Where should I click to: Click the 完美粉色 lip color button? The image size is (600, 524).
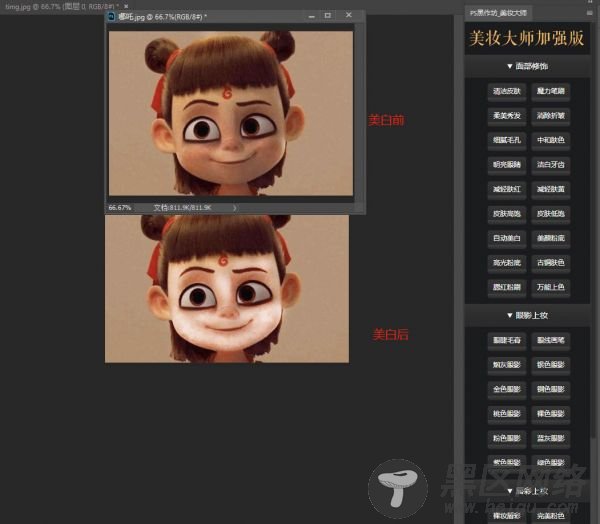pos(551,516)
